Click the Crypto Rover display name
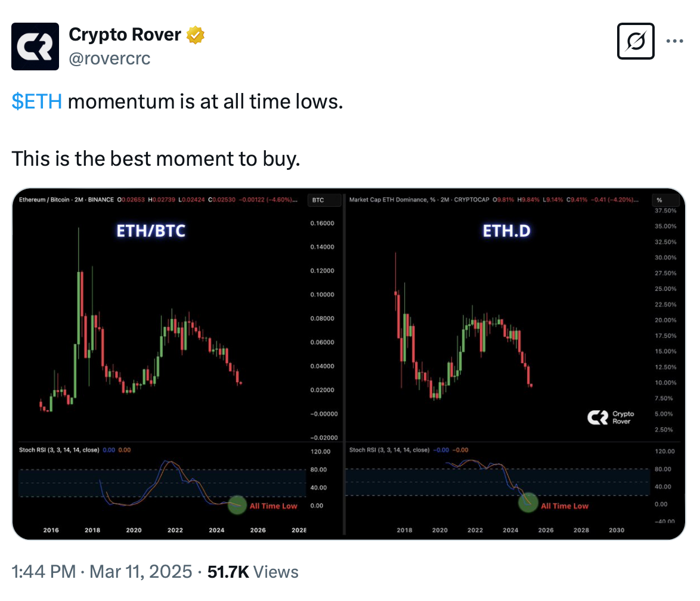Image resolution: width=700 pixels, height=601 pixels. tap(125, 35)
